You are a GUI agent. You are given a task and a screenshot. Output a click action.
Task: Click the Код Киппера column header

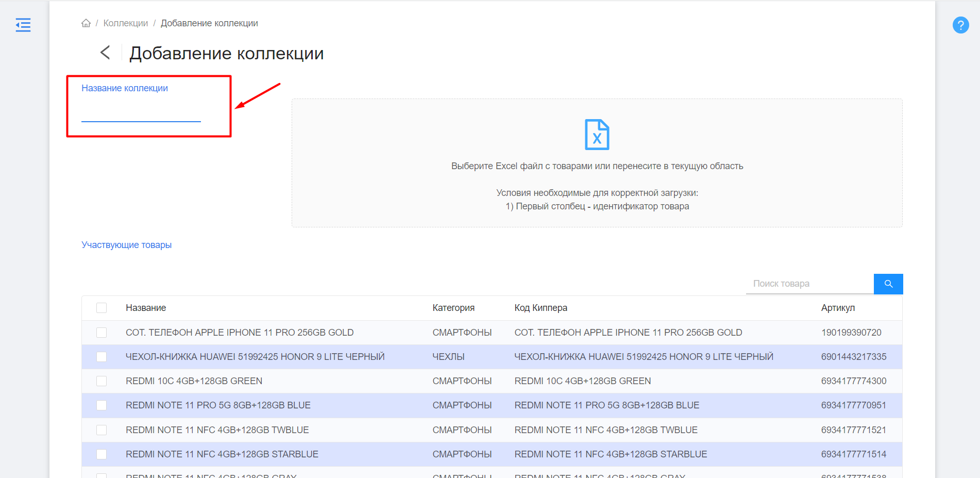coord(540,308)
